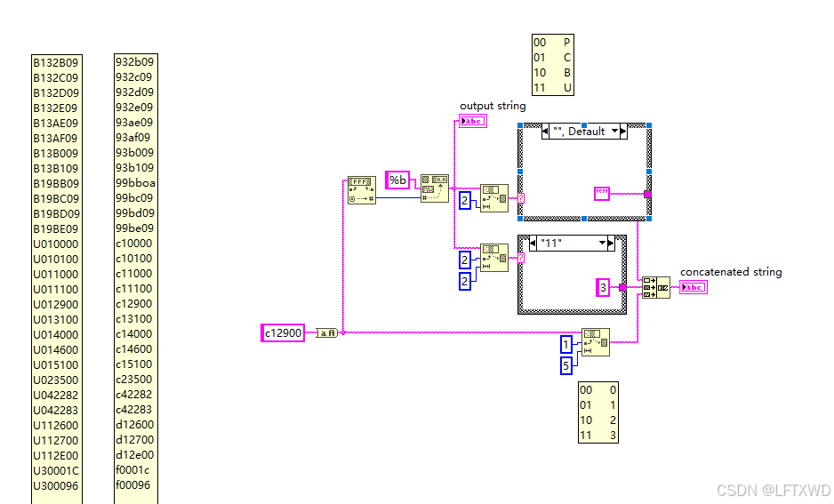Click the U023500 entry in the left list
The width and height of the screenshot is (834, 504).
tap(56, 380)
